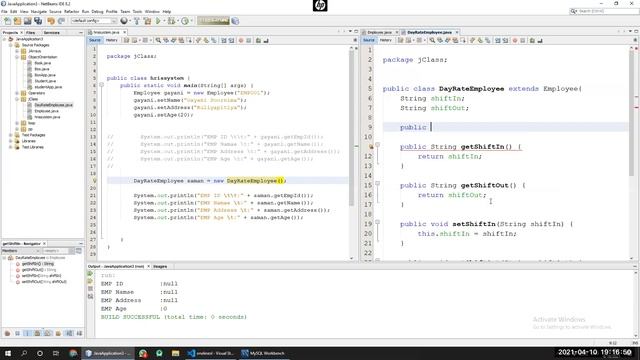Image resolution: width=640 pixels, height=360 pixels.
Task: Expand the JArrays package node
Action: tap(17, 51)
